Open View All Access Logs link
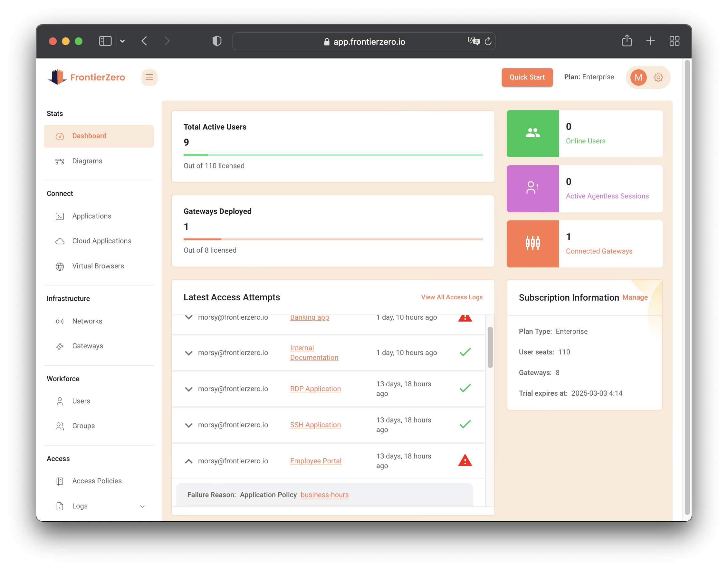This screenshot has width=728, height=569. [x=452, y=297]
